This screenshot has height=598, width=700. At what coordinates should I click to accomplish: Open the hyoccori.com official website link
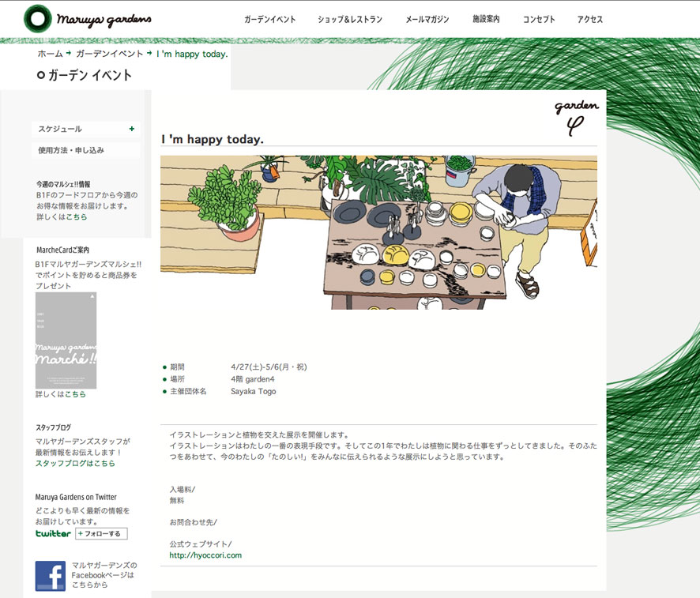(205, 555)
